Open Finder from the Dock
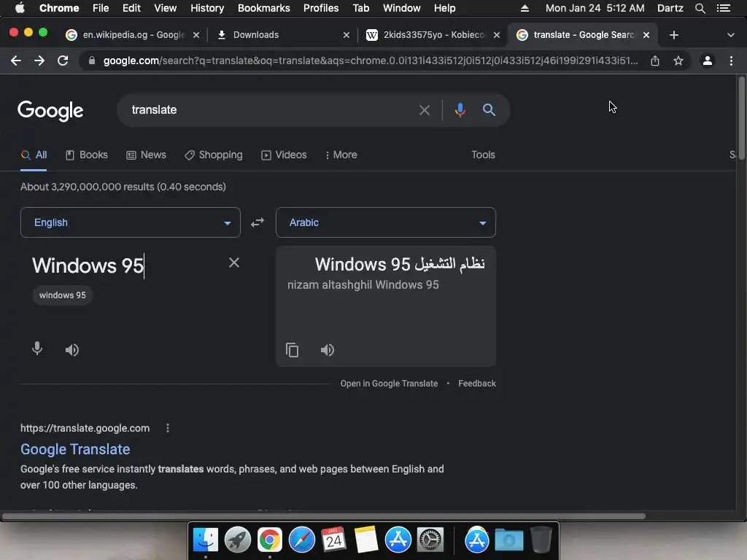 pos(205,540)
